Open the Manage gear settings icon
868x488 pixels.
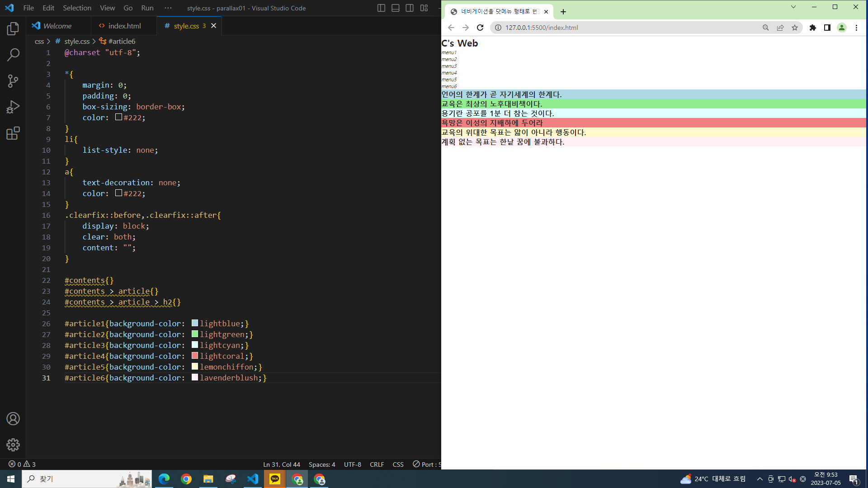point(13,445)
